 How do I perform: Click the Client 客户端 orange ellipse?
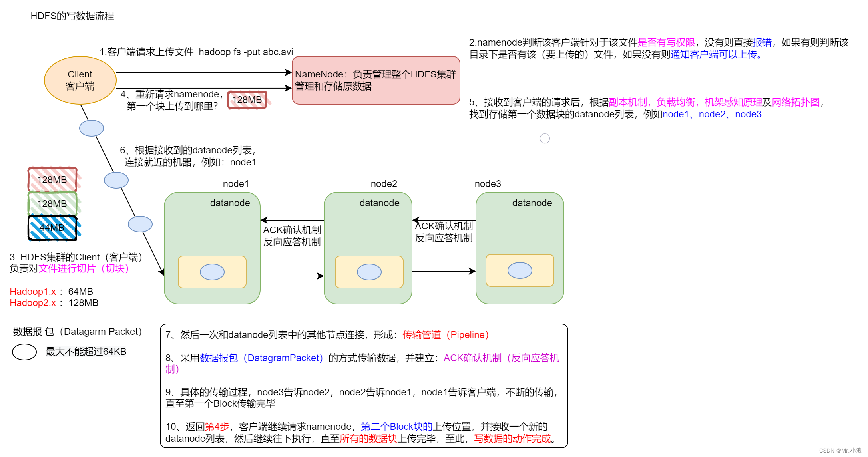point(80,80)
